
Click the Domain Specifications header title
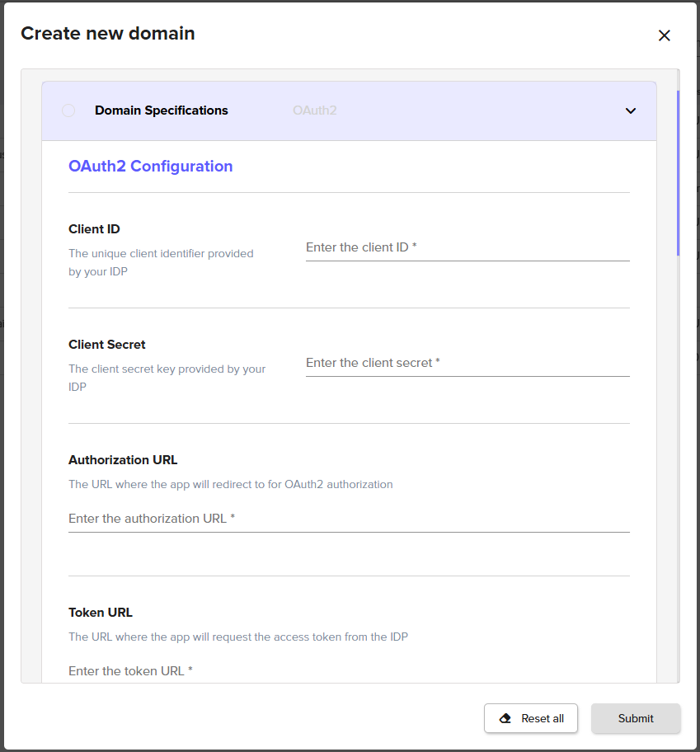point(162,110)
